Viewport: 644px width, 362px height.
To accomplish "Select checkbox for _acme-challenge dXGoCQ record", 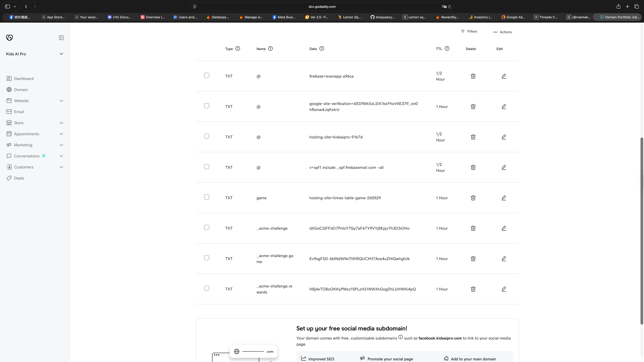I will coord(207,228).
